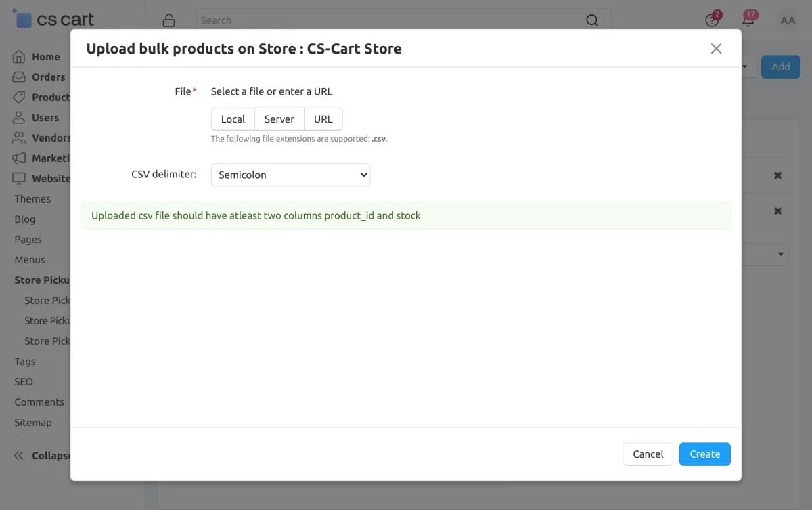Open Products in the sidebar
Image resolution: width=812 pixels, height=510 pixels.
pyautogui.click(x=51, y=98)
